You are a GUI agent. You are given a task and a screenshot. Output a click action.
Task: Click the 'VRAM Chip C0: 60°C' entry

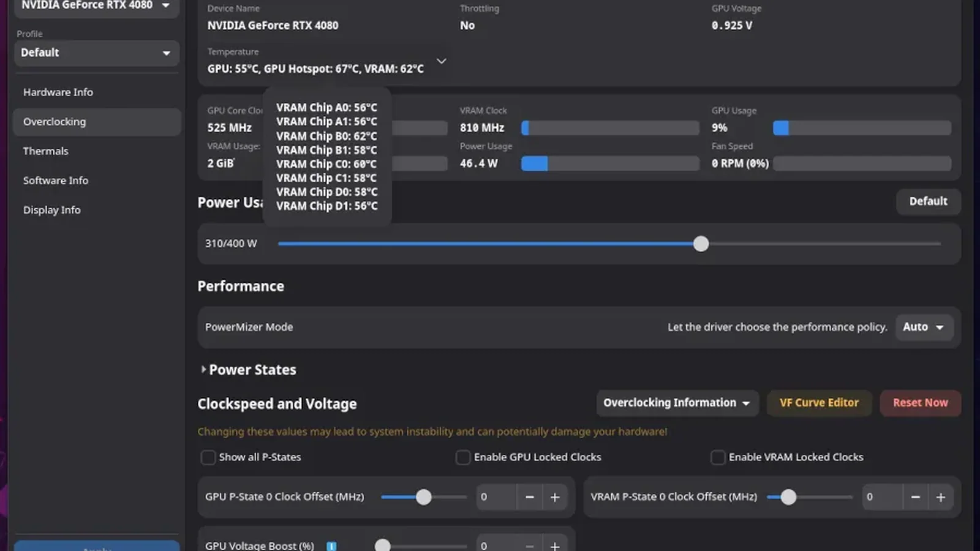coord(326,164)
